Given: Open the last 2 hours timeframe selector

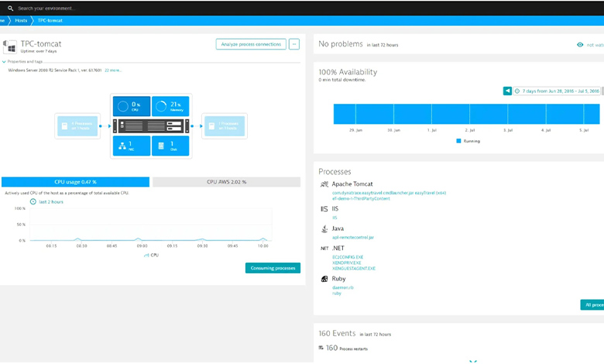Looking at the screenshot, I should tap(51, 202).
